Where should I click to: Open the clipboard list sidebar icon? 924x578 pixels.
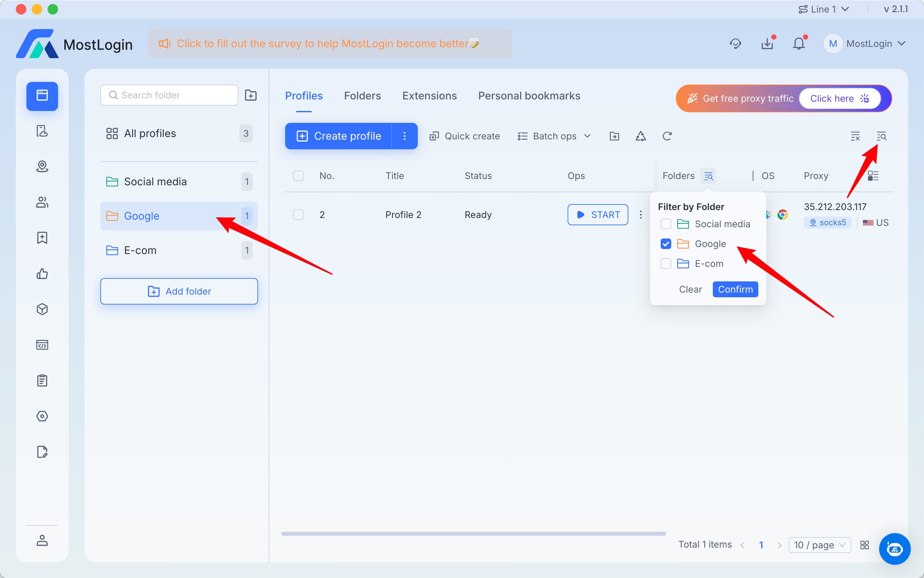(42, 380)
